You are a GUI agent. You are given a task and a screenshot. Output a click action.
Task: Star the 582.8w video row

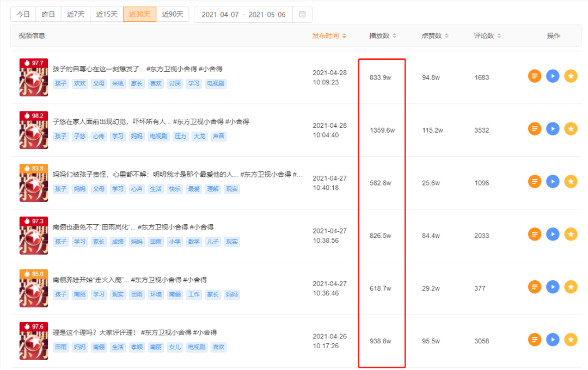click(x=571, y=182)
